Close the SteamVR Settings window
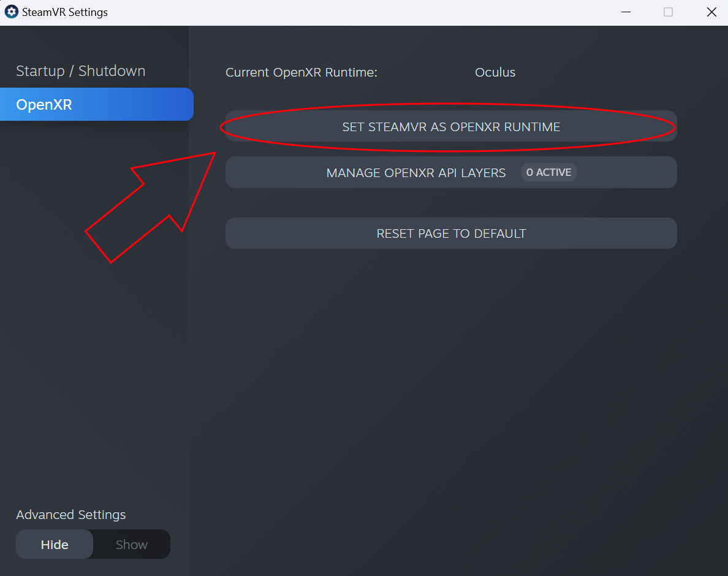 pyautogui.click(x=711, y=12)
